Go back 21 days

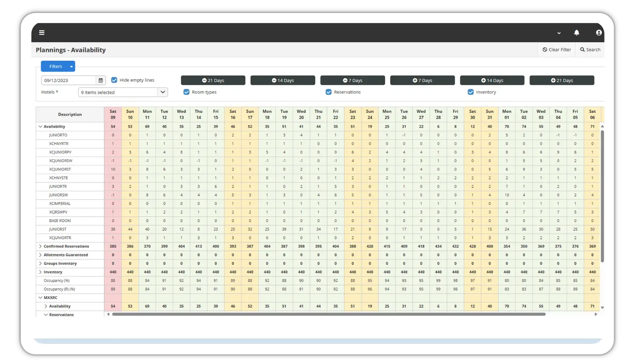click(x=213, y=80)
